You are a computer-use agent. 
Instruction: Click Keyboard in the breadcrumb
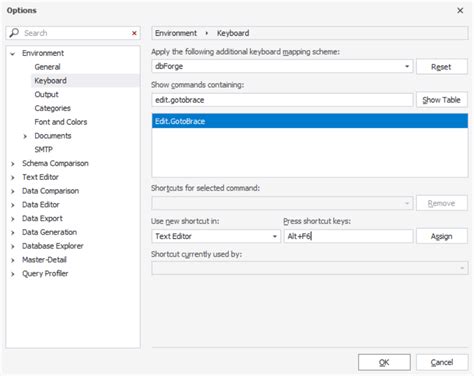coord(233,33)
